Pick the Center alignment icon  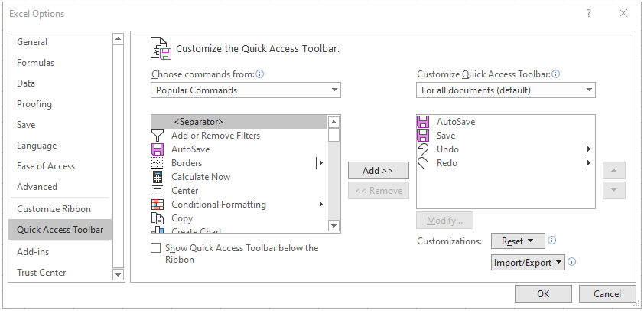(158, 191)
